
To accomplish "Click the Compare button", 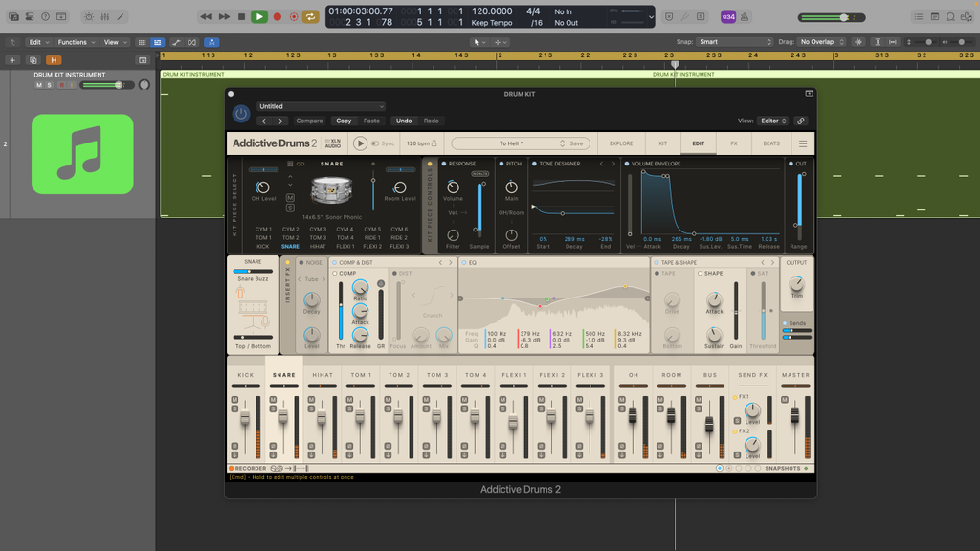I will point(309,121).
